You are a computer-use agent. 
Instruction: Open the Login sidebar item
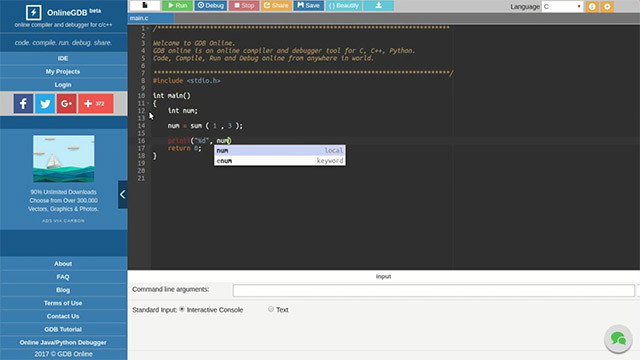[63, 84]
